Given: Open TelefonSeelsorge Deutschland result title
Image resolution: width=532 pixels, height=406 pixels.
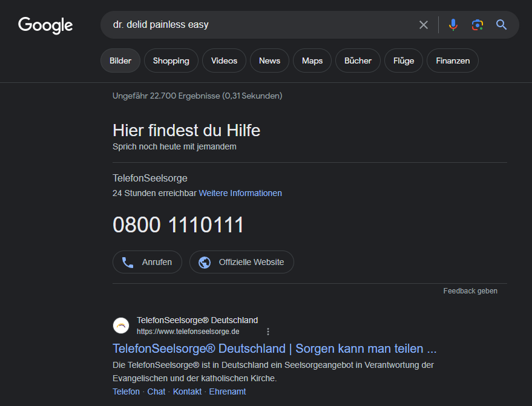Looking at the screenshot, I should point(275,349).
